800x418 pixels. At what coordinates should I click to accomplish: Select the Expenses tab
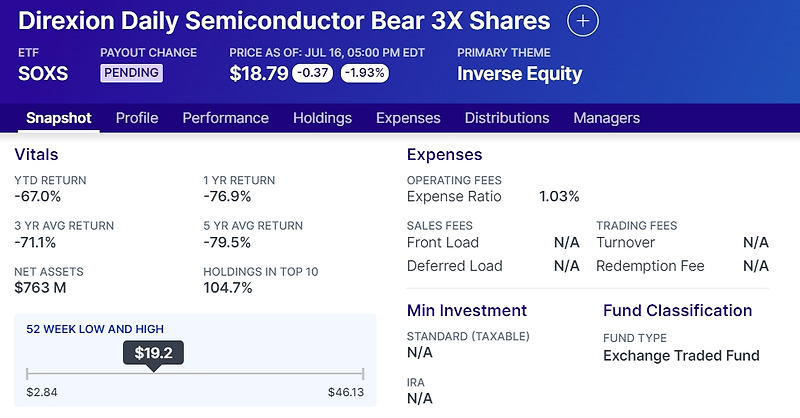coord(408,118)
